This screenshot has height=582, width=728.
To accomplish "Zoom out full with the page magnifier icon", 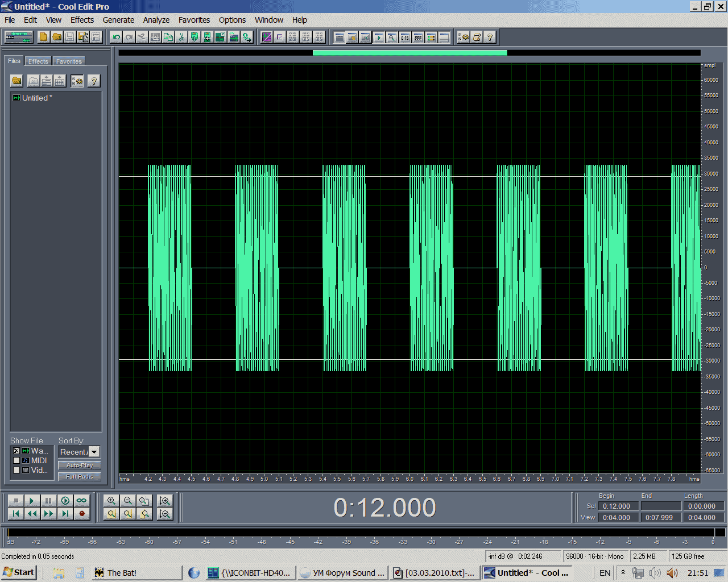I will click(144, 501).
